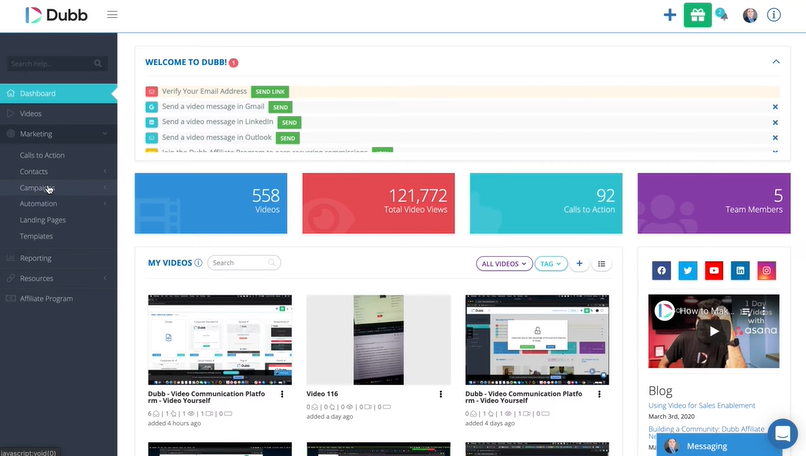
Task: Click the My Videos search magnifier
Action: pos(271,263)
